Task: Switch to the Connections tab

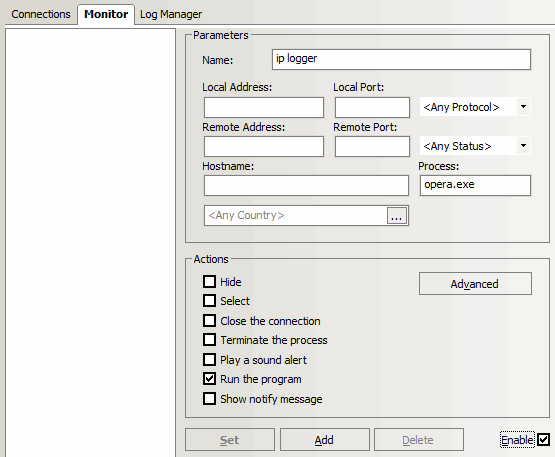Action: [41, 14]
